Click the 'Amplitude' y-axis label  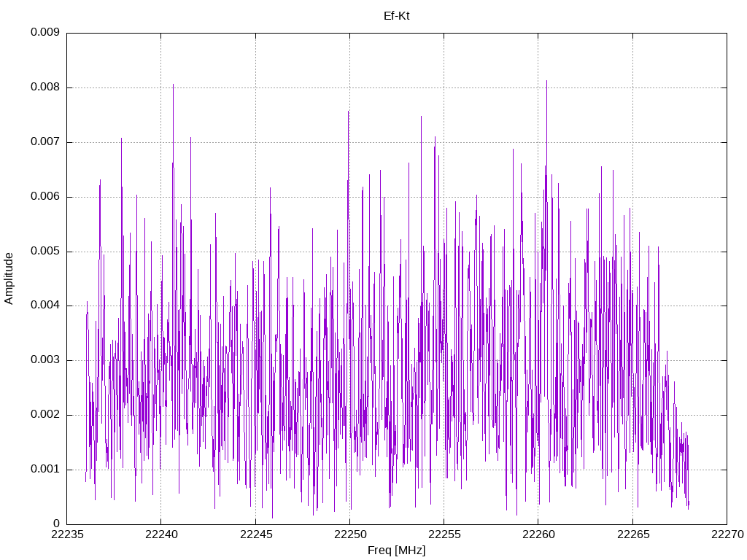(9, 279)
